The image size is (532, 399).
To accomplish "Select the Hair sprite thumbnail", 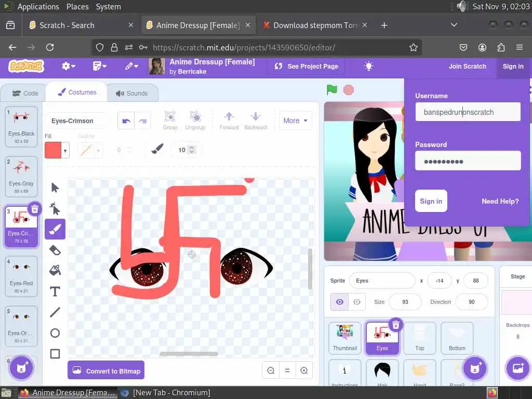I will [x=382, y=373].
